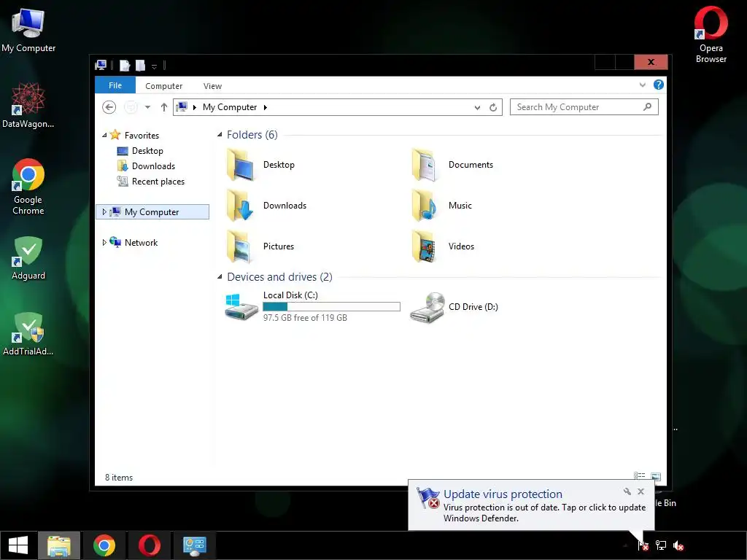
Task: Click the system menu icon in title bar
Action: coord(101,65)
